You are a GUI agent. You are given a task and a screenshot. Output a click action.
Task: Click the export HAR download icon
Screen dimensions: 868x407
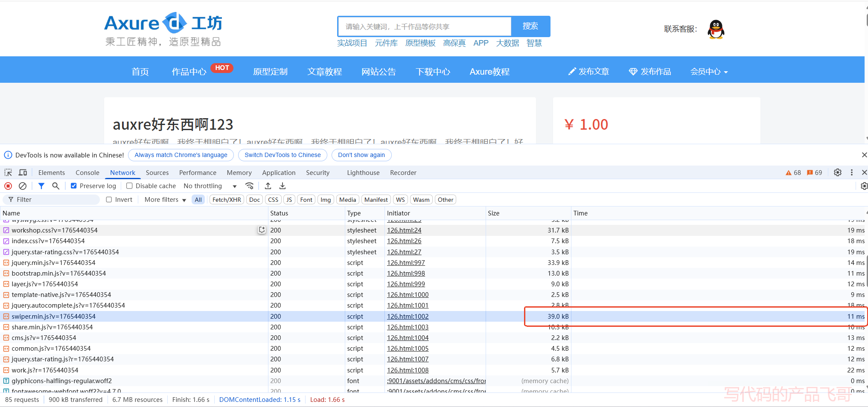(283, 186)
